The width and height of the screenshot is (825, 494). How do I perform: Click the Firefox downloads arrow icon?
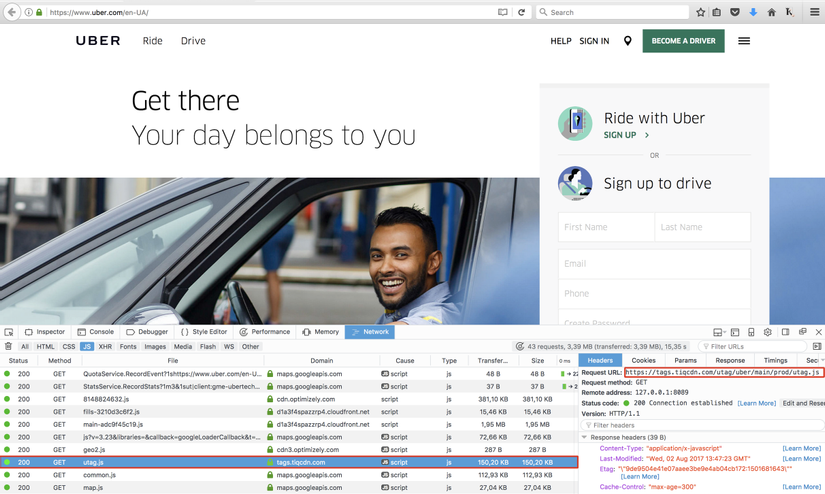[x=753, y=12]
